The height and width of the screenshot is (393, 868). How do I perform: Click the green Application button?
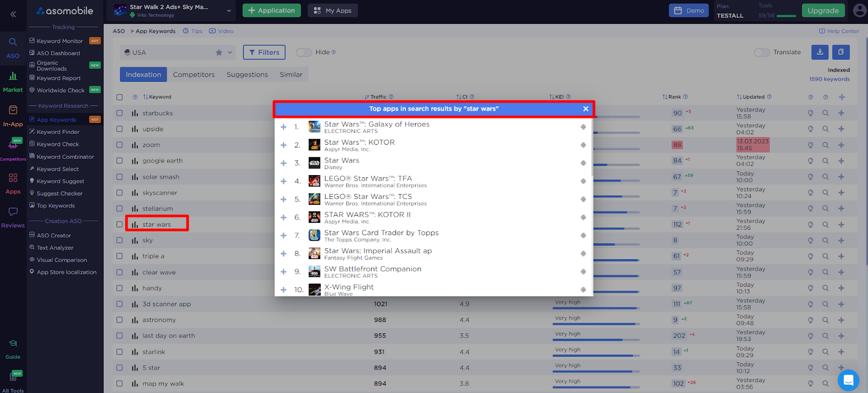(272, 10)
